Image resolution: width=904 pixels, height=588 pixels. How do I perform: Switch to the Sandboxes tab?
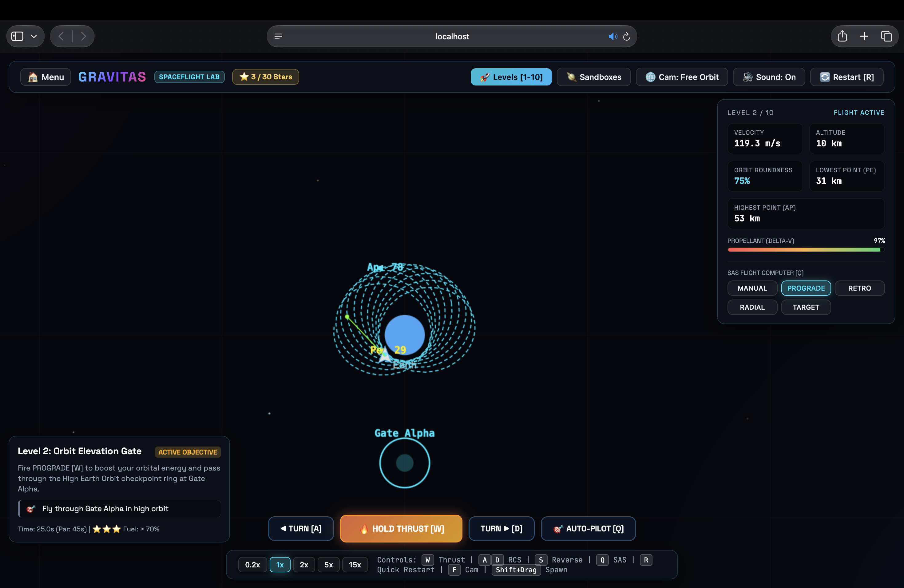pos(594,77)
